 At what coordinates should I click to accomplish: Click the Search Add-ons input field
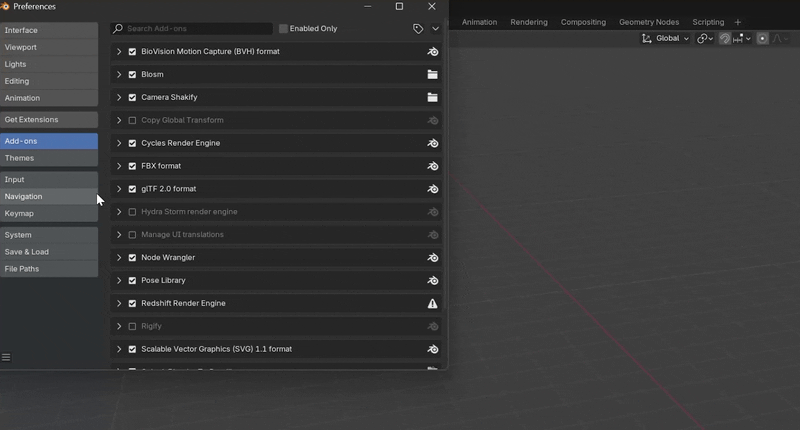[x=191, y=29]
